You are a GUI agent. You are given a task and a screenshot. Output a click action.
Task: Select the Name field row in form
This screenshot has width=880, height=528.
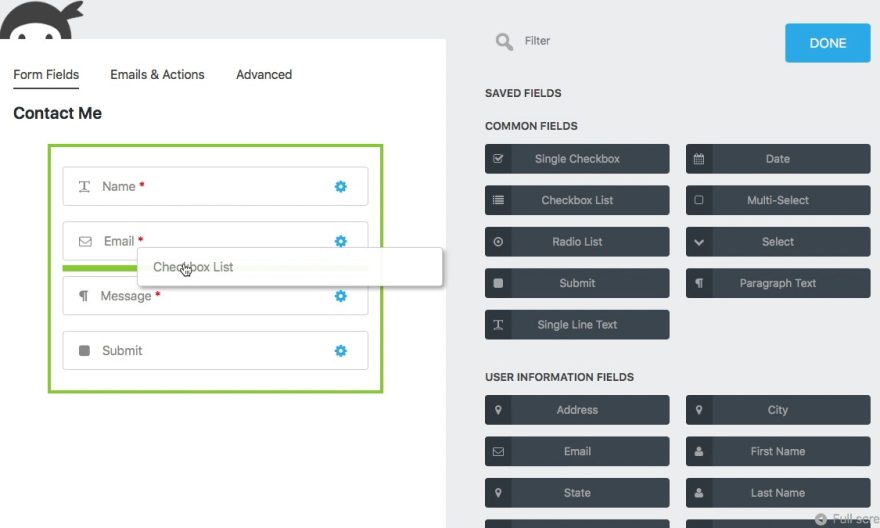tap(216, 186)
